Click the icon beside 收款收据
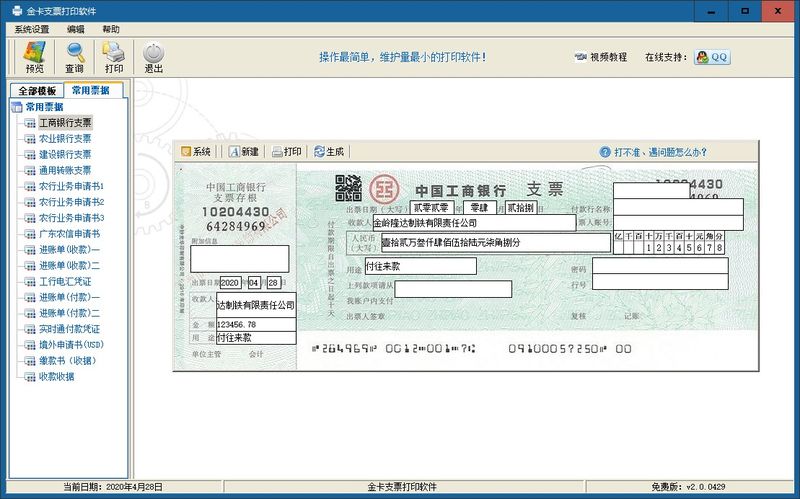This screenshot has width=800, height=499. point(30,377)
